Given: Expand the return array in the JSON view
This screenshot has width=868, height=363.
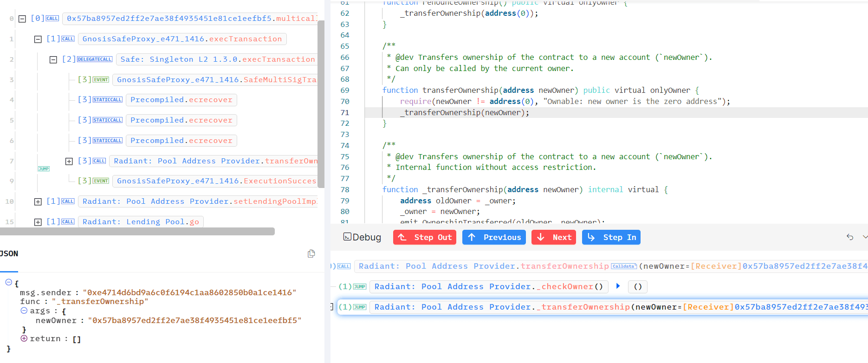Looking at the screenshot, I should click(x=24, y=338).
